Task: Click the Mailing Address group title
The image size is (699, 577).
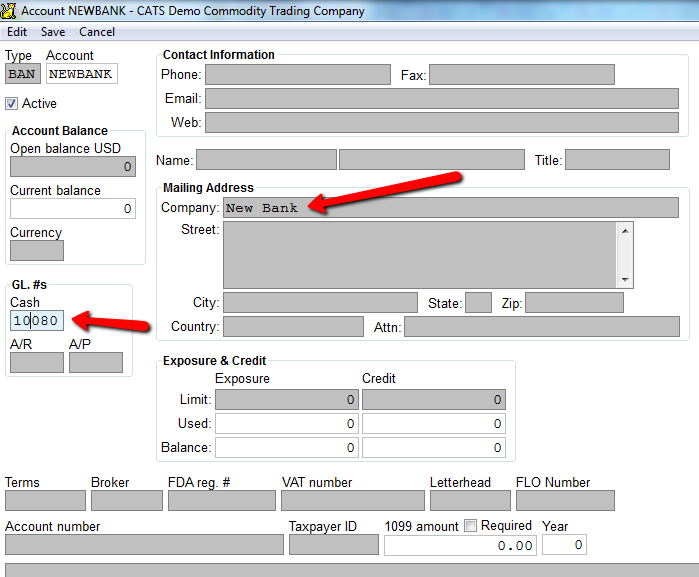Action: pos(208,188)
